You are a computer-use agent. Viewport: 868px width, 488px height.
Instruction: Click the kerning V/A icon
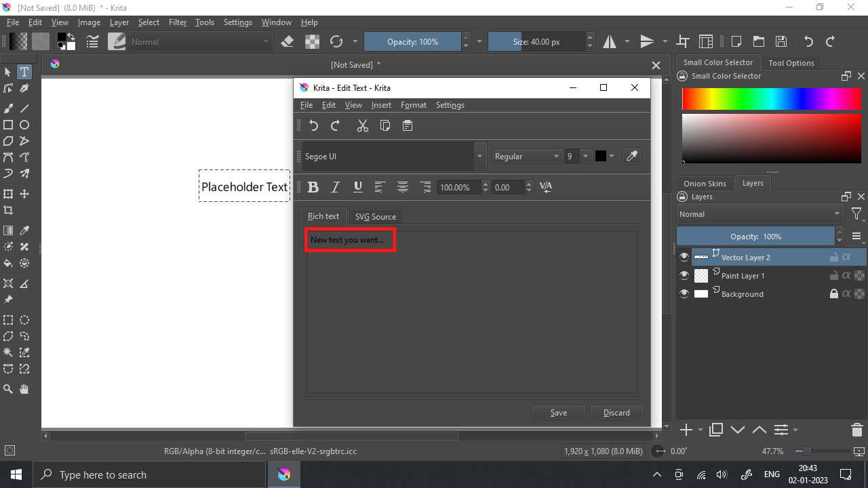(x=546, y=187)
